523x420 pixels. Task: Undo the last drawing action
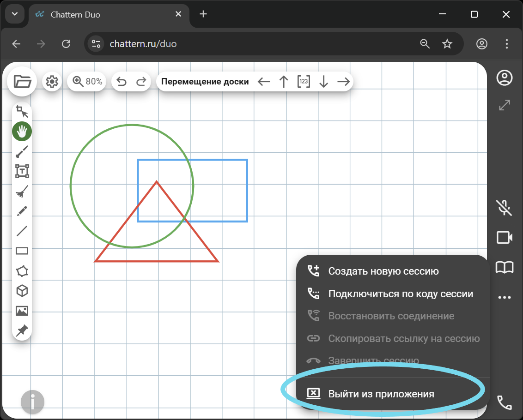pos(122,82)
